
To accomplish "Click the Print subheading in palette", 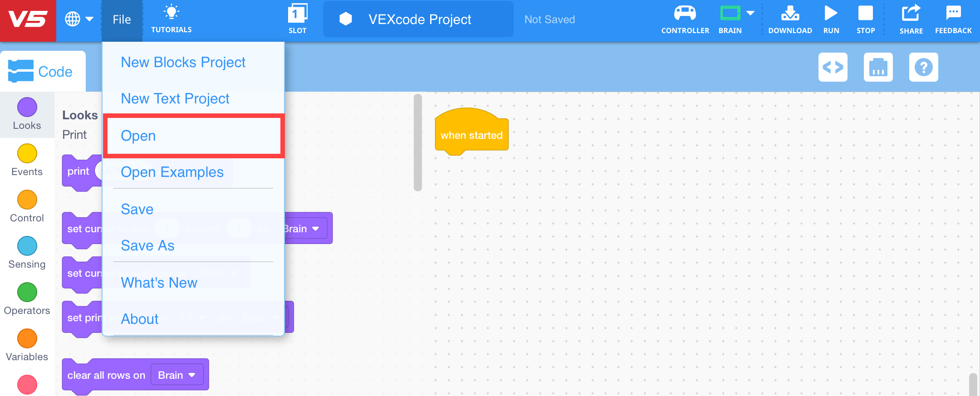I will pos(74,135).
